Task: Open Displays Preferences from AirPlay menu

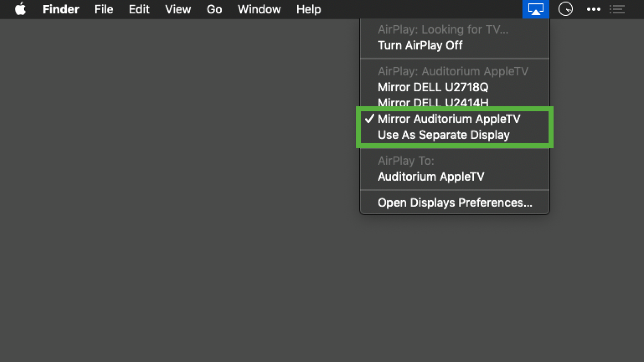Action: coord(455,203)
